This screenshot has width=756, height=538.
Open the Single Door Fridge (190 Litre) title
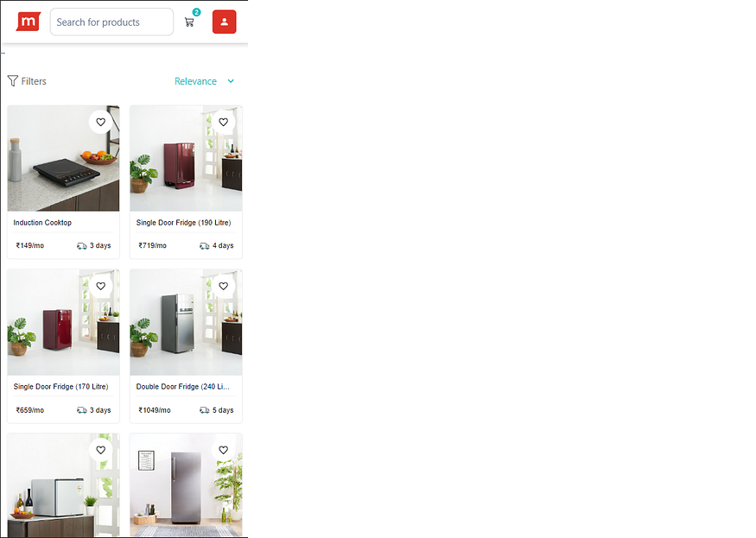184,223
